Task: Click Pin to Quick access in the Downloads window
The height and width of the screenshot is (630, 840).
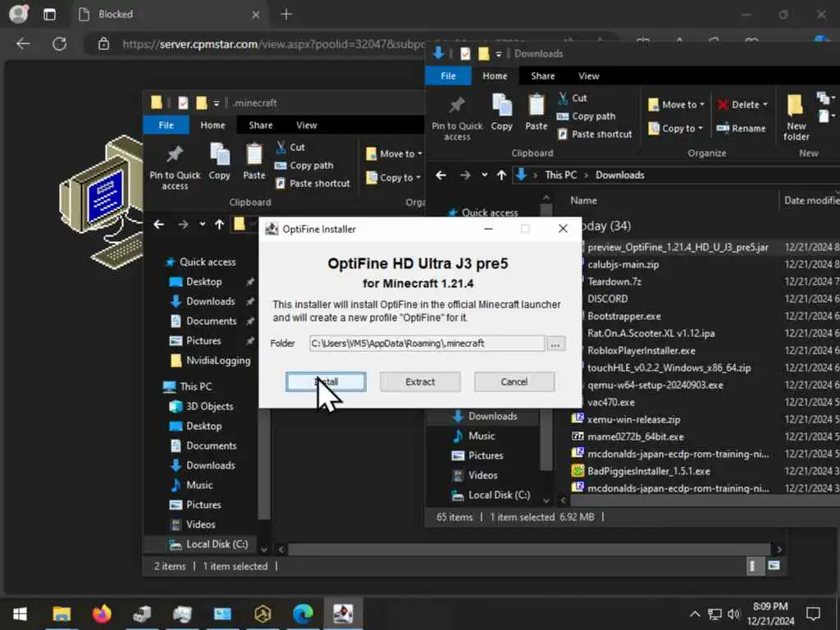Action: 457,118
